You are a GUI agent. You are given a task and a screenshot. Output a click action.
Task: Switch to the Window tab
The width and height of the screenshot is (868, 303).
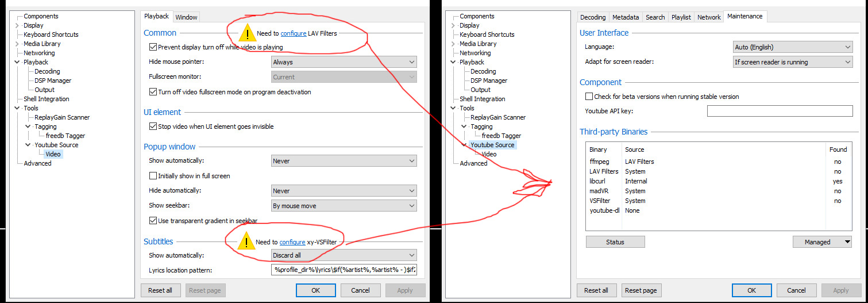186,17
